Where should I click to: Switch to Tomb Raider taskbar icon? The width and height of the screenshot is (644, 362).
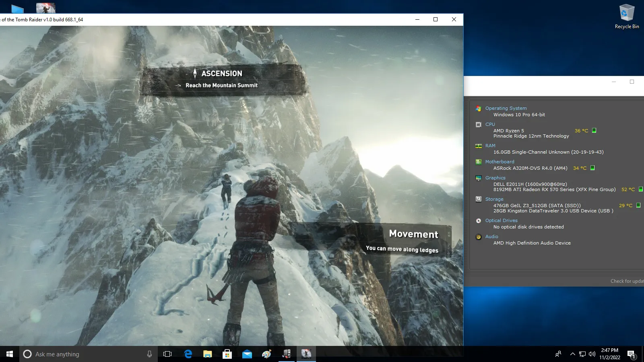[306, 354]
